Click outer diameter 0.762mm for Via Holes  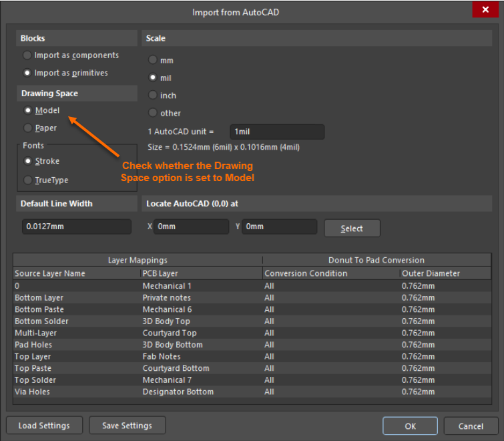click(445, 392)
